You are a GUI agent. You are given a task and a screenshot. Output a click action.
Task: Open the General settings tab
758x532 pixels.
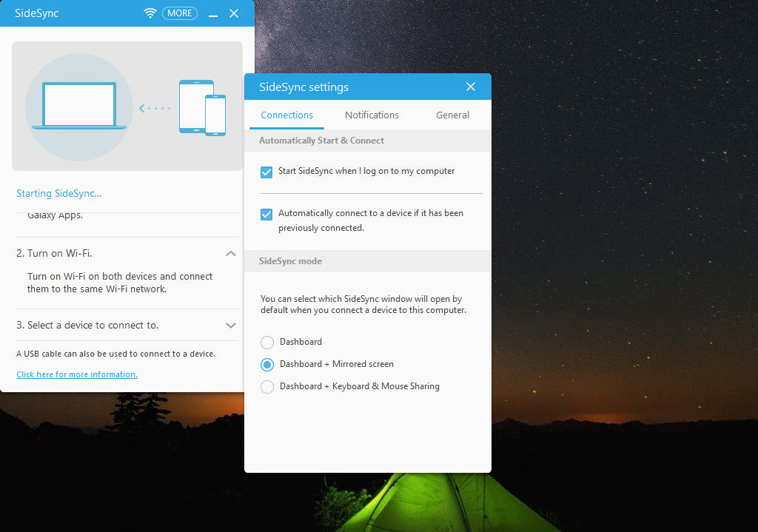pos(452,115)
